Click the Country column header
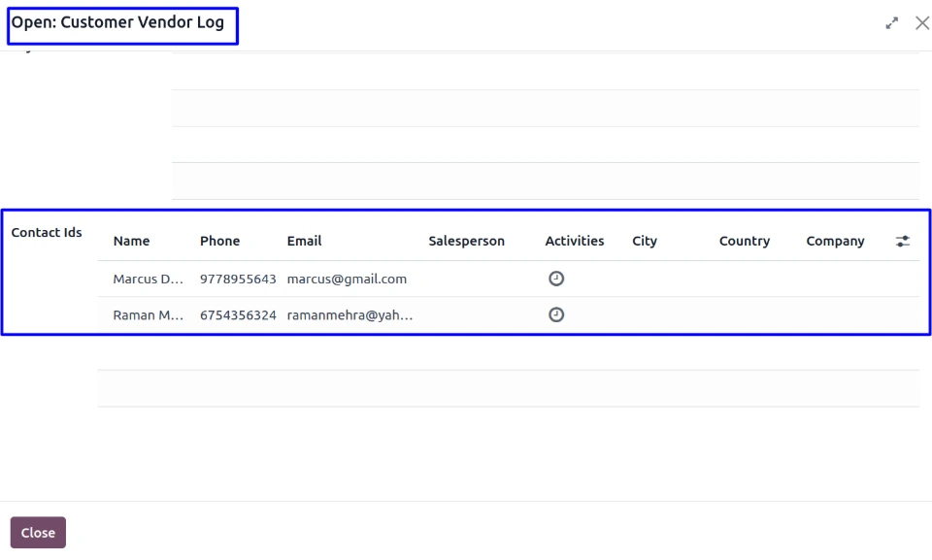Screen dimensions: 932x560 pyautogui.click(x=744, y=242)
